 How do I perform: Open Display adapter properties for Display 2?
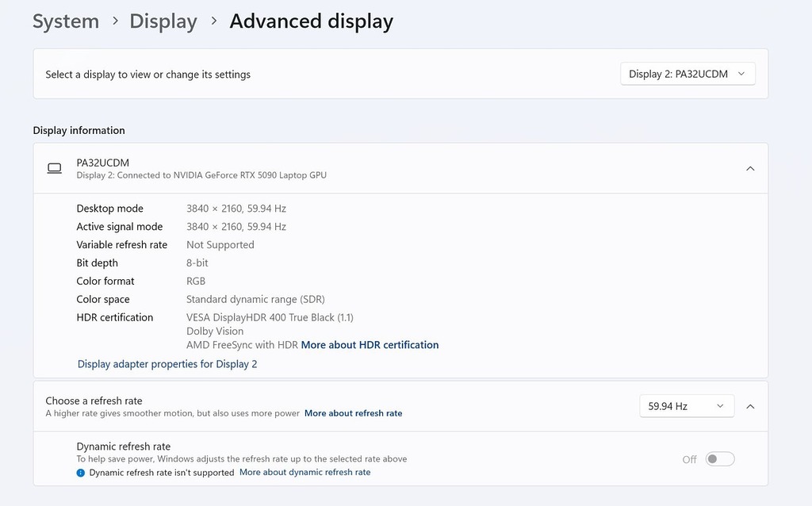pos(167,364)
